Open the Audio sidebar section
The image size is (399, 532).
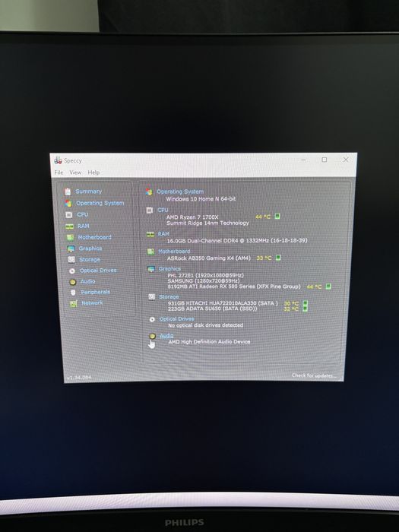coord(87,281)
